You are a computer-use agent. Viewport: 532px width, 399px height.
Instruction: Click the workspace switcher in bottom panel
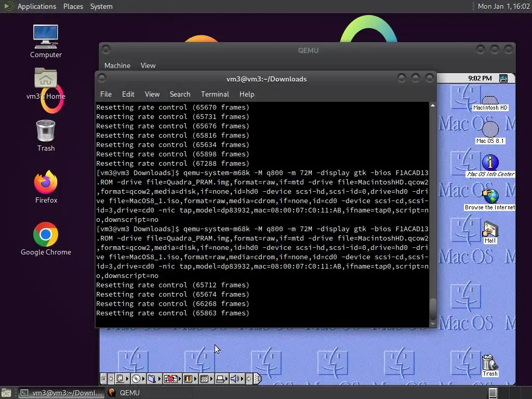tap(493, 393)
